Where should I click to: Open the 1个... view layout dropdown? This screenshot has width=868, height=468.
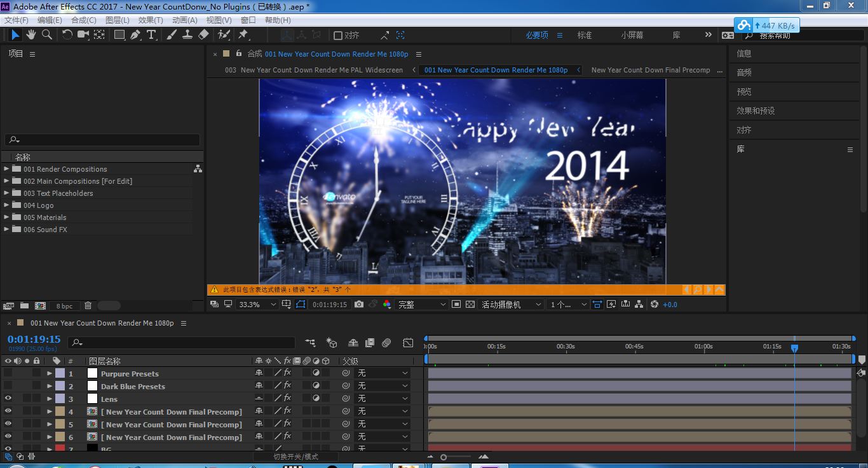[x=569, y=305]
